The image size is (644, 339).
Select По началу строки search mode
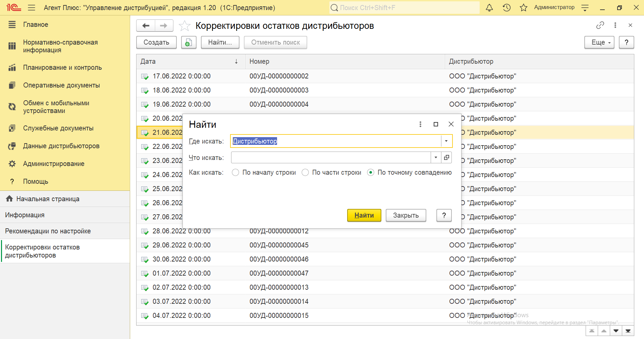coord(235,172)
